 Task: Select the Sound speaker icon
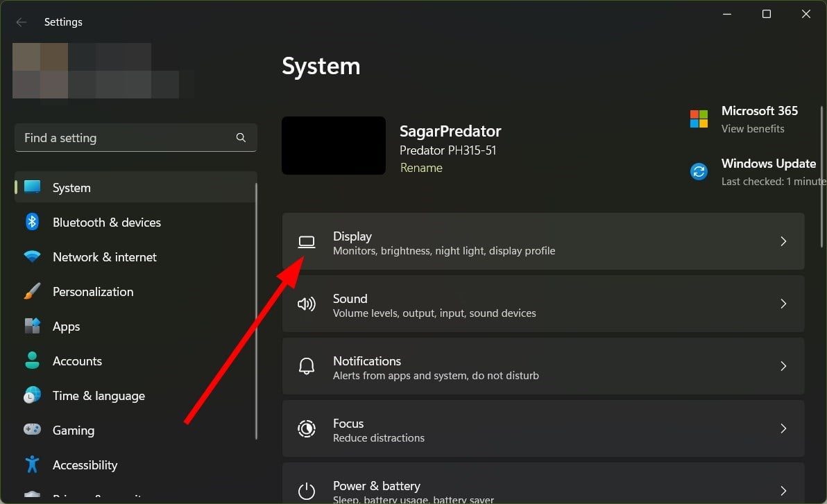[307, 304]
